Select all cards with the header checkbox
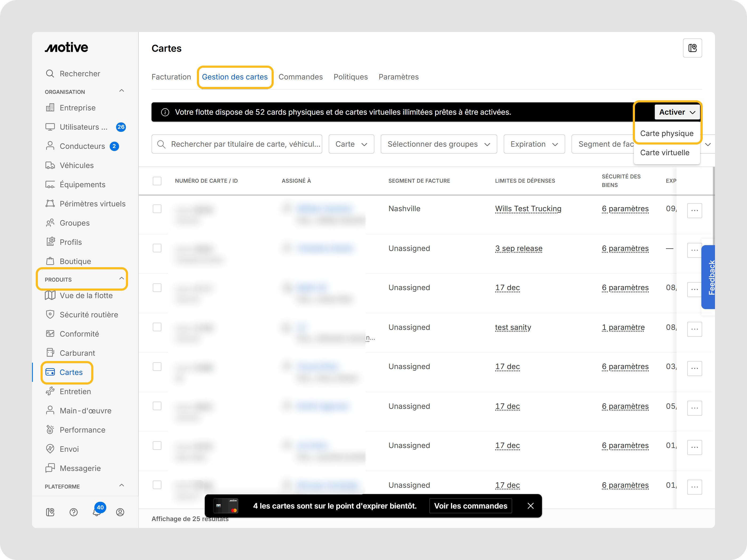 click(157, 181)
